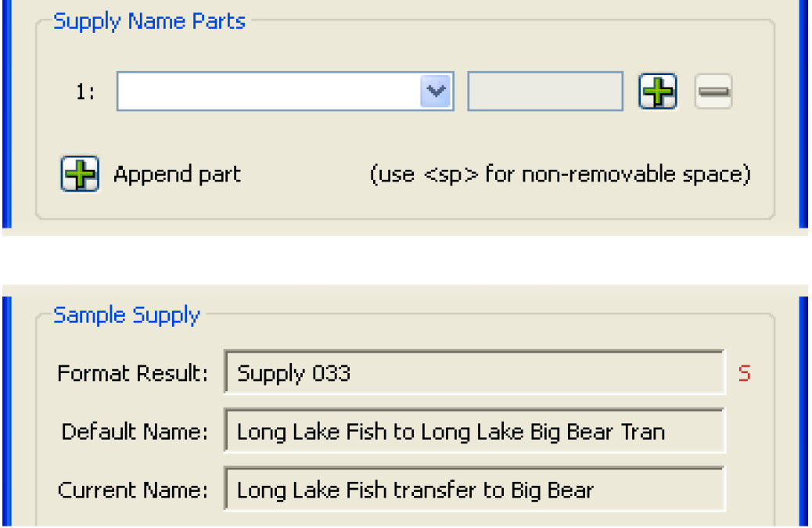Click the gray text box beside the dropdown

tap(545, 92)
